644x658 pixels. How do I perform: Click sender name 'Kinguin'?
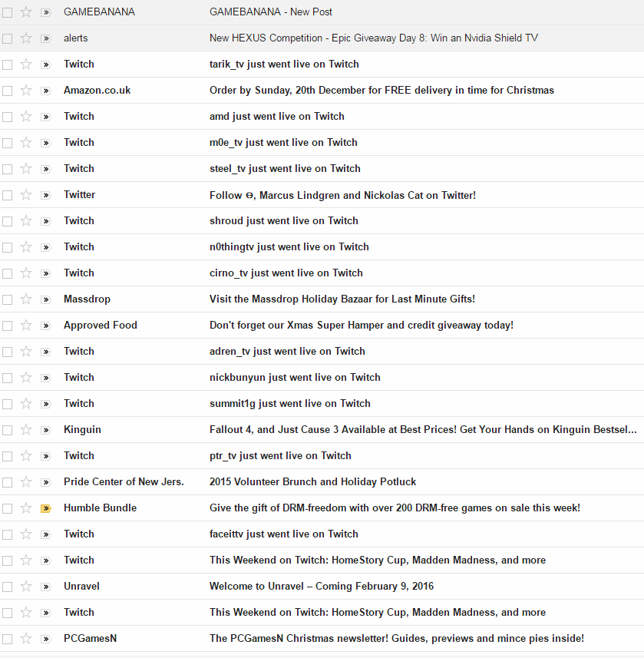82,430
